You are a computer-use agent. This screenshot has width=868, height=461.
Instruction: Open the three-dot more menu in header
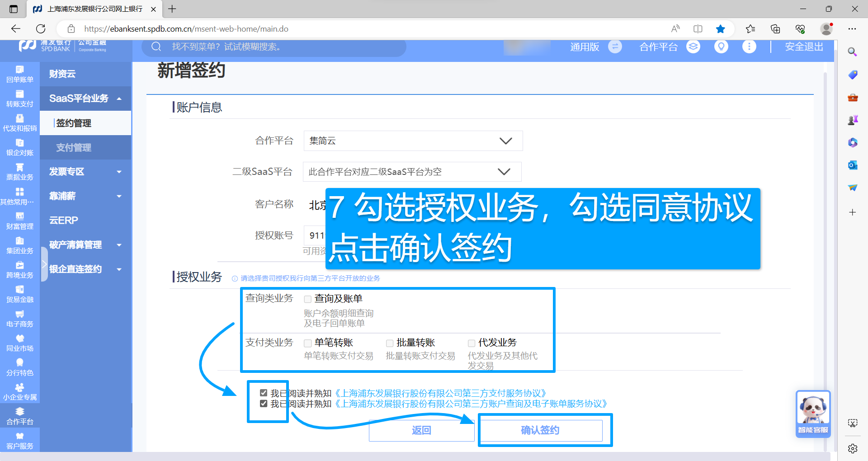click(x=749, y=47)
